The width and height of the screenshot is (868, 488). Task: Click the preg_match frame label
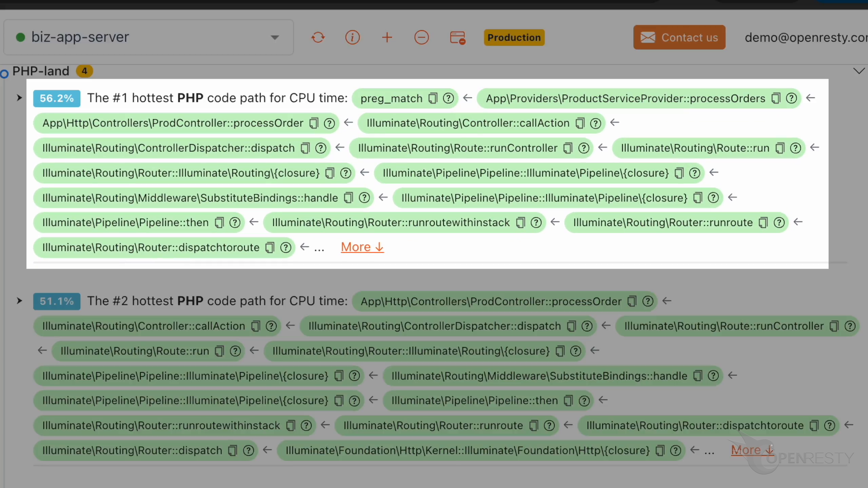point(391,98)
